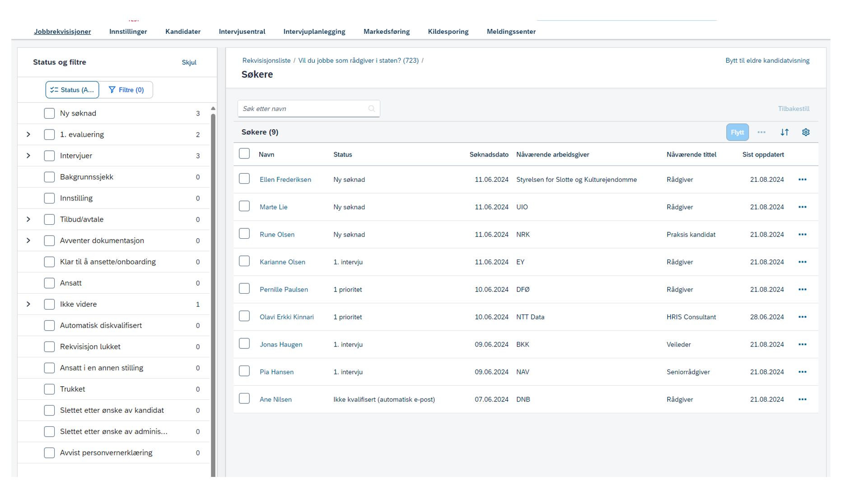Open row actions menu for Pernille Paulsen
Viewport: 854px width, 504px height.
coord(802,290)
